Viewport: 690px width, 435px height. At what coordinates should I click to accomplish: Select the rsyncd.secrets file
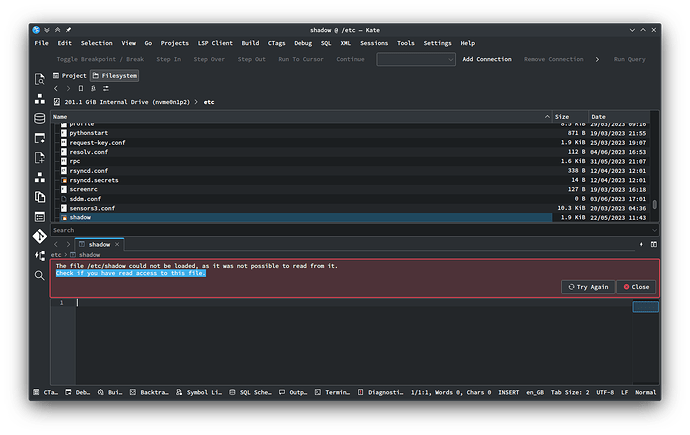[x=94, y=180]
